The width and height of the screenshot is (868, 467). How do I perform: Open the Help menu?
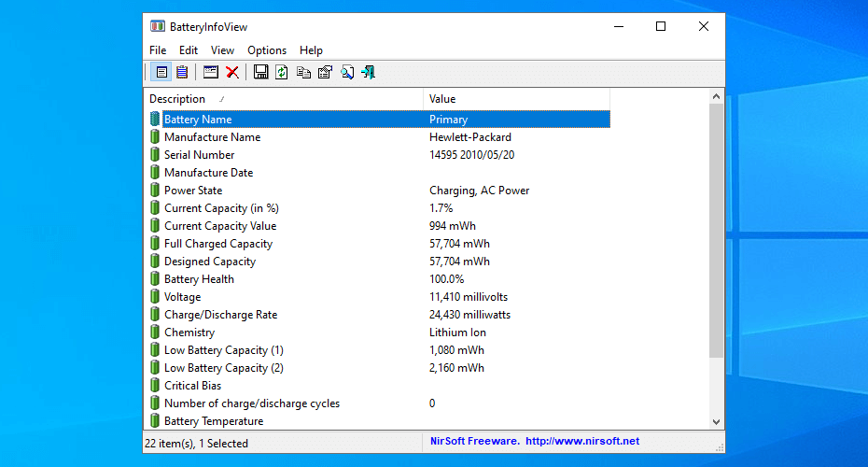tap(311, 50)
